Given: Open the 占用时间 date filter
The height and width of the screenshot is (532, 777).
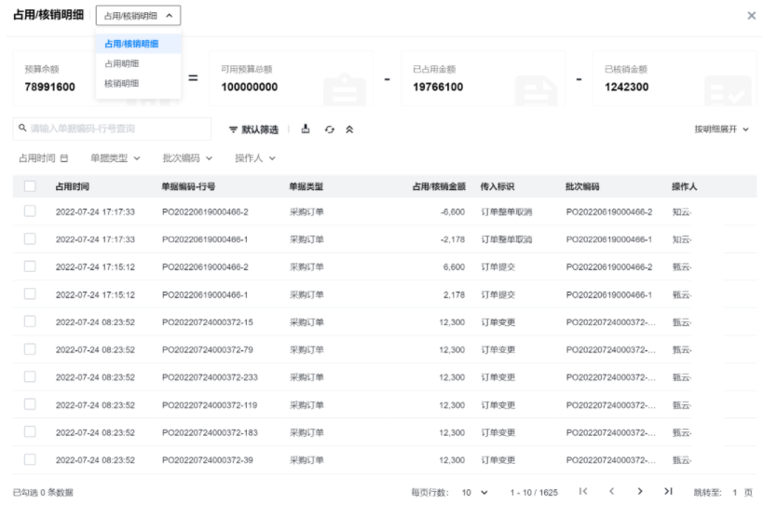Looking at the screenshot, I should pos(43,158).
